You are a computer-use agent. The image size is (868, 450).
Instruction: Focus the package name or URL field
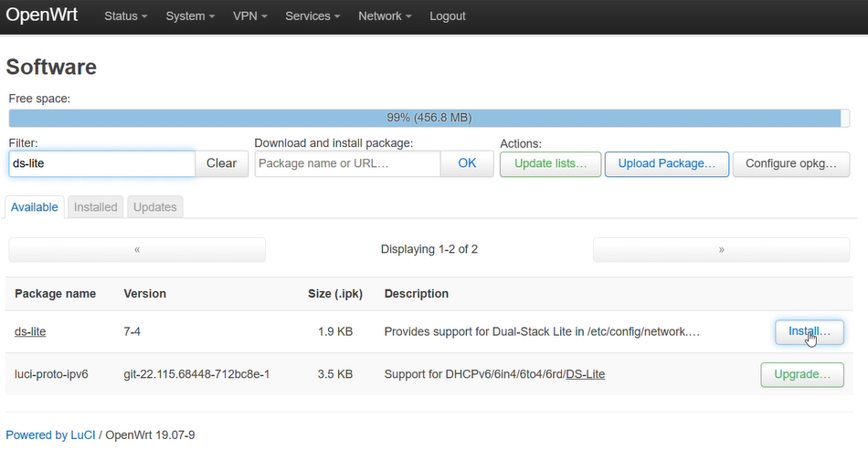pos(347,163)
